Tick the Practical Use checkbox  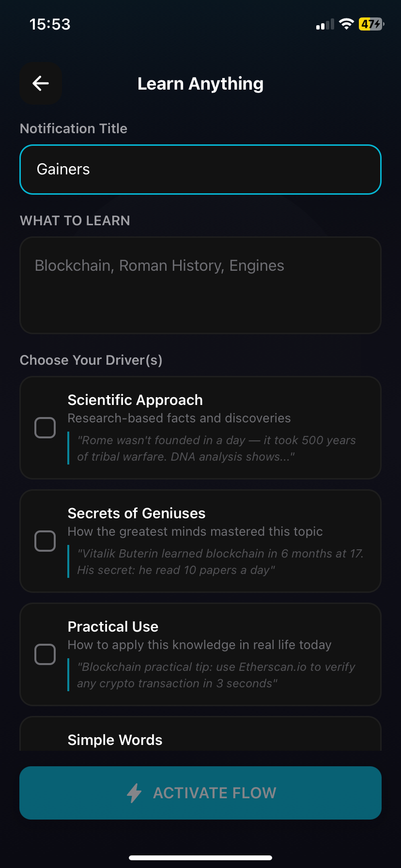[45, 654]
